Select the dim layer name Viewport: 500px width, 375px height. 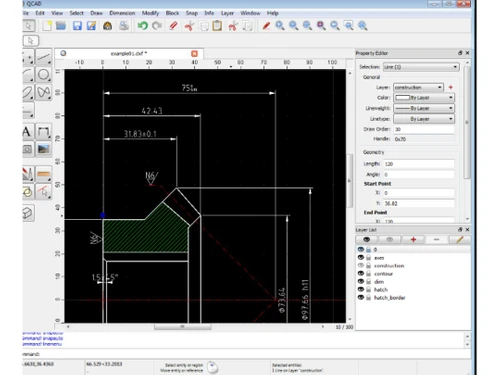(x=379, y=282)
